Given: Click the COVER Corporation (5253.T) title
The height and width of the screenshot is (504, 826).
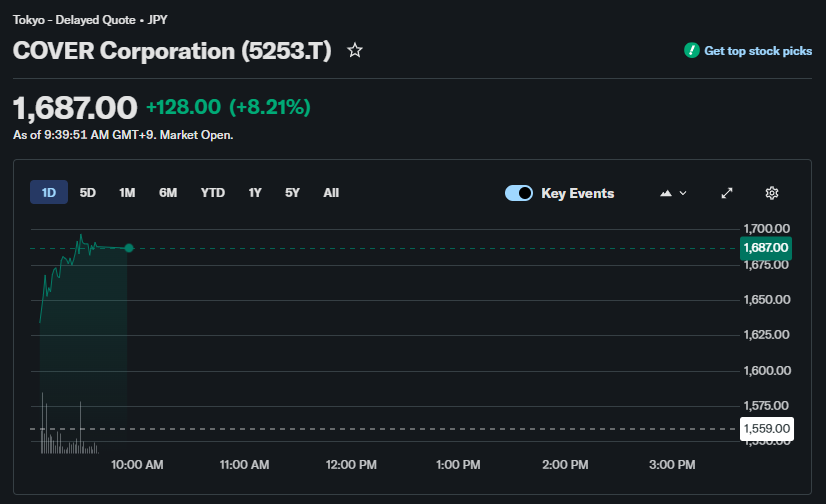Looking at the screenshot, I should pyautogui.click(x=172, y=51).
